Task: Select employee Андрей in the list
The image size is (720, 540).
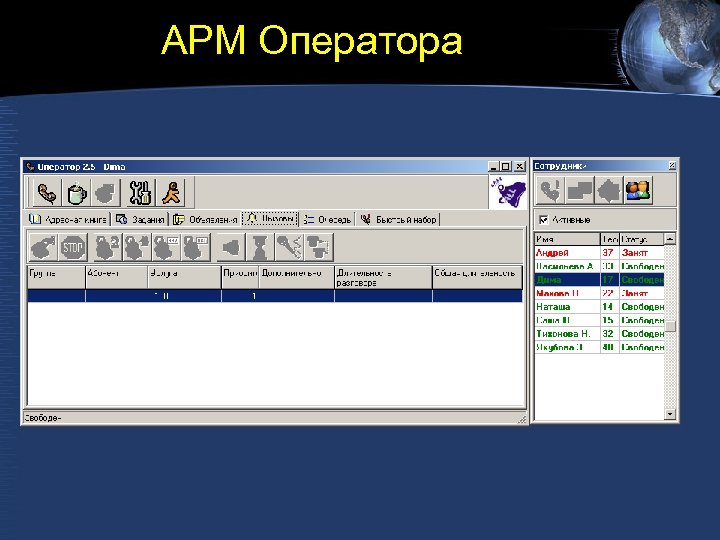Action: [x=599, y=253]
